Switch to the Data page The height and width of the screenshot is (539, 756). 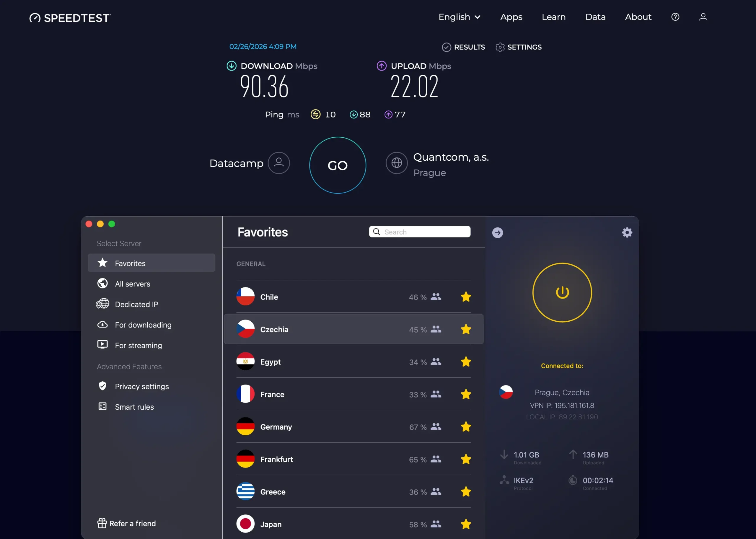point(595,17)
